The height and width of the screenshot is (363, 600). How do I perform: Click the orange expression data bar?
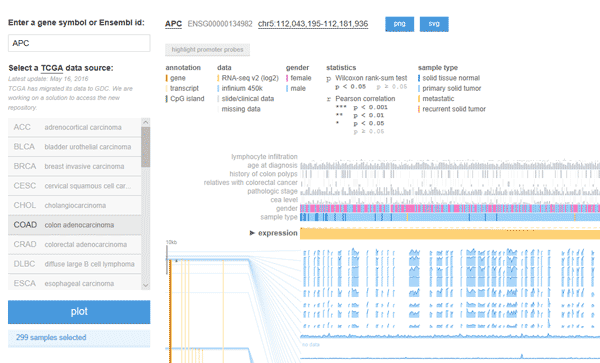450,234
